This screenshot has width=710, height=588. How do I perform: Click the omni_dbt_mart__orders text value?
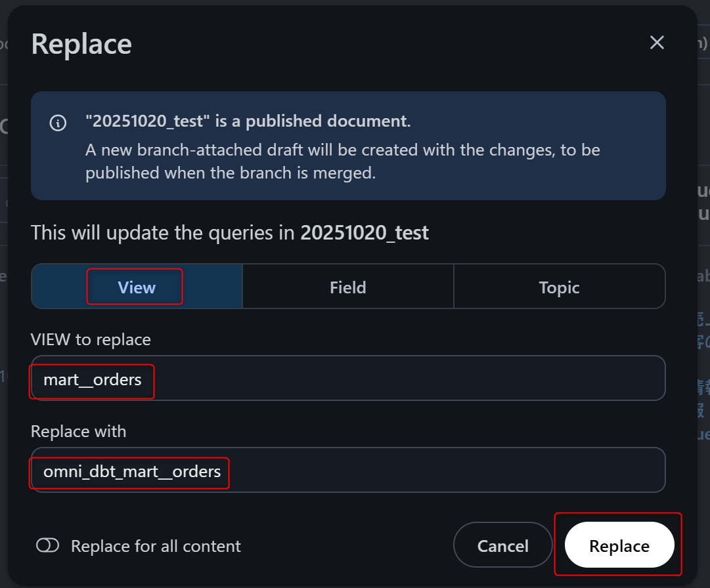pyautogui.click(x=132, y=471)
